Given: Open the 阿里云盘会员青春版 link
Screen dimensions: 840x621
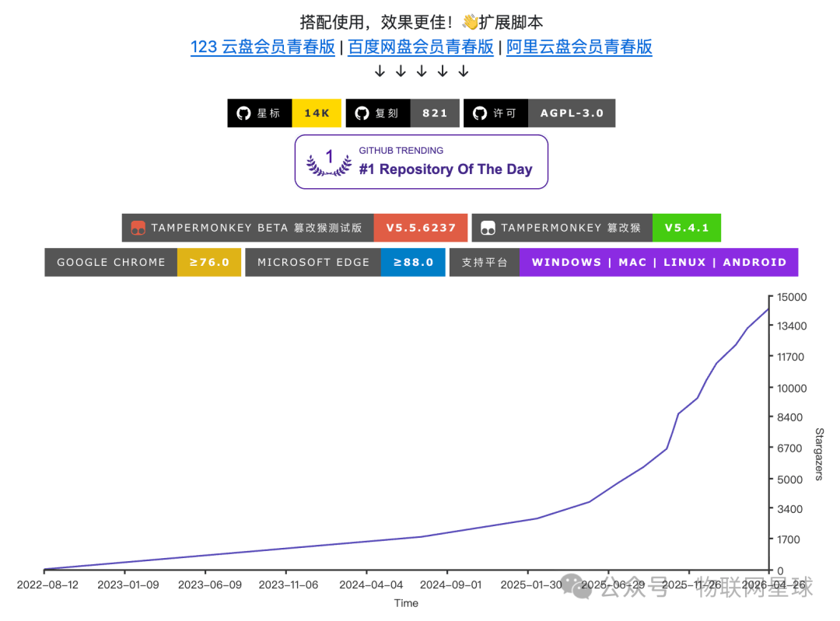Looking at the screenshot, I should tap(579, 47).
